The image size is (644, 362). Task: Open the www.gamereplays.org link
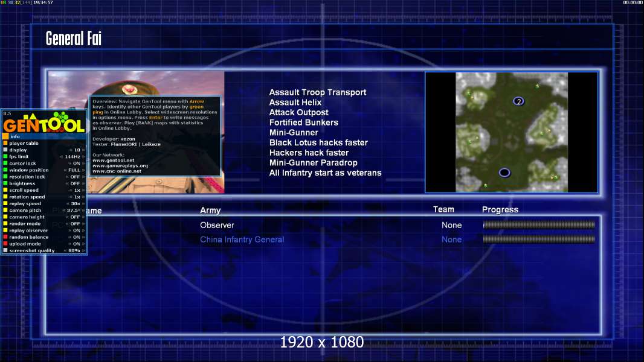coord(120,166)
